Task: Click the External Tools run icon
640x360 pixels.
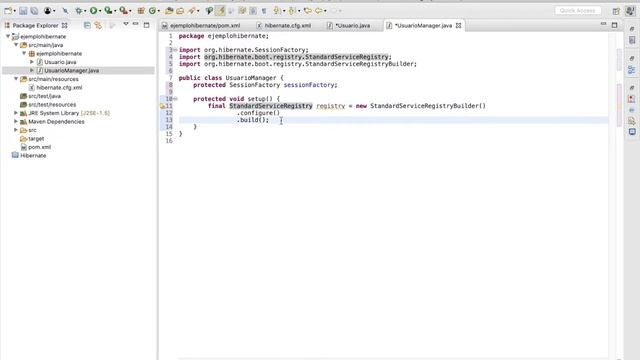Action: pyautogui.click(x=123, y=11)
